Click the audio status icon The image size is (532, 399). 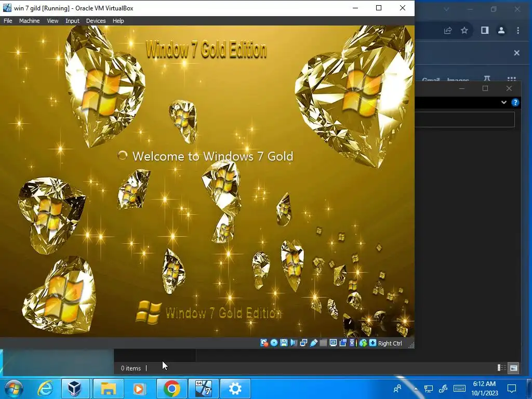(294, 343)
